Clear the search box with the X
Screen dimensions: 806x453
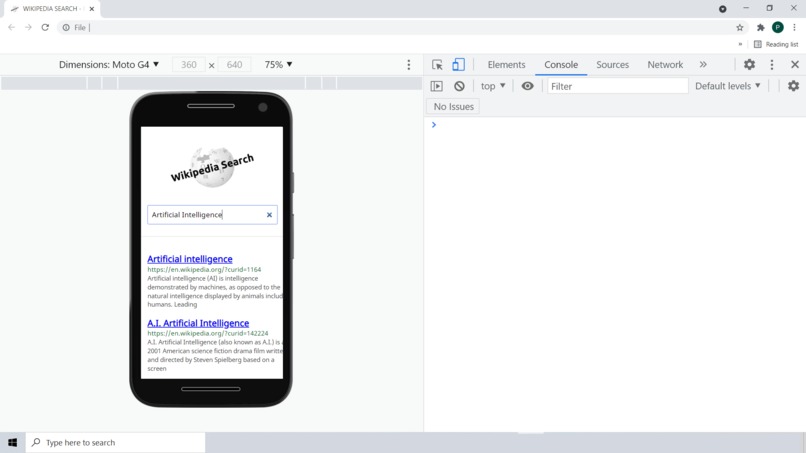[269, 215]
